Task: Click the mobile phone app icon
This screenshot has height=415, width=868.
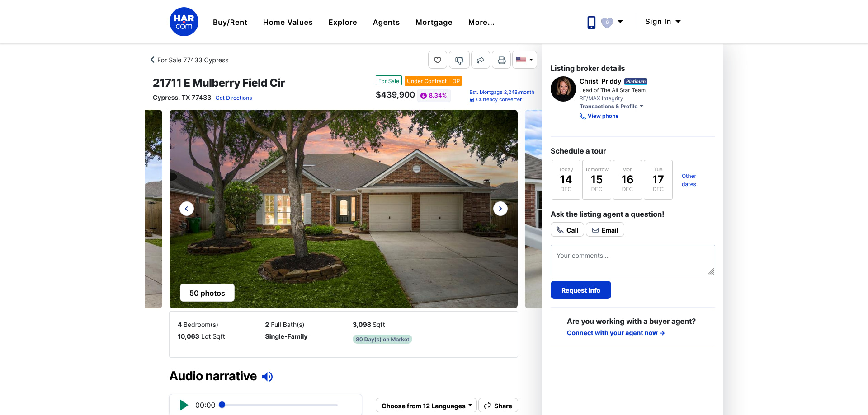Action: point(591,22)
